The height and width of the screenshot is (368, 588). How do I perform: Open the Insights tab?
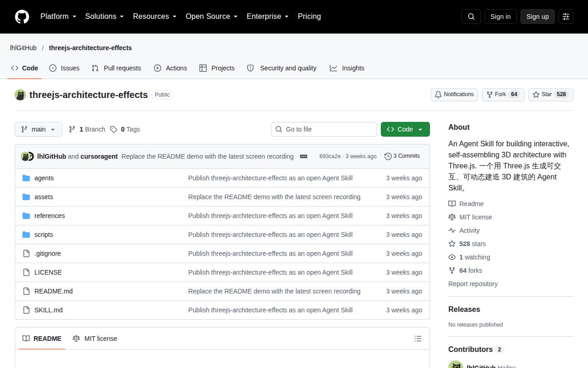[347, 68]
